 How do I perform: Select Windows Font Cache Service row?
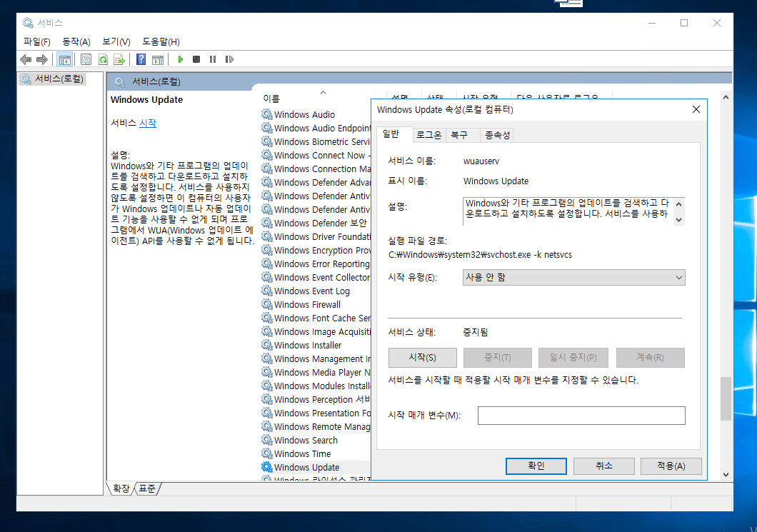pos(316,318)
